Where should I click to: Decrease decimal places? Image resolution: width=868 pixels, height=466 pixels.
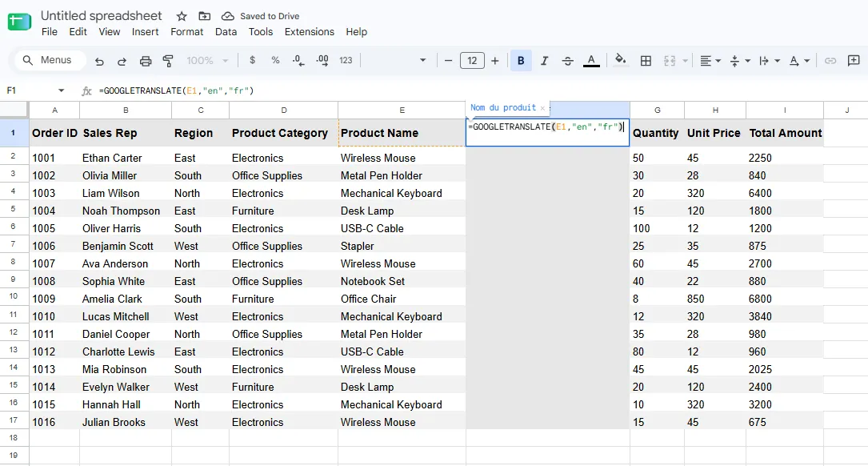click(x=298, y=60)
